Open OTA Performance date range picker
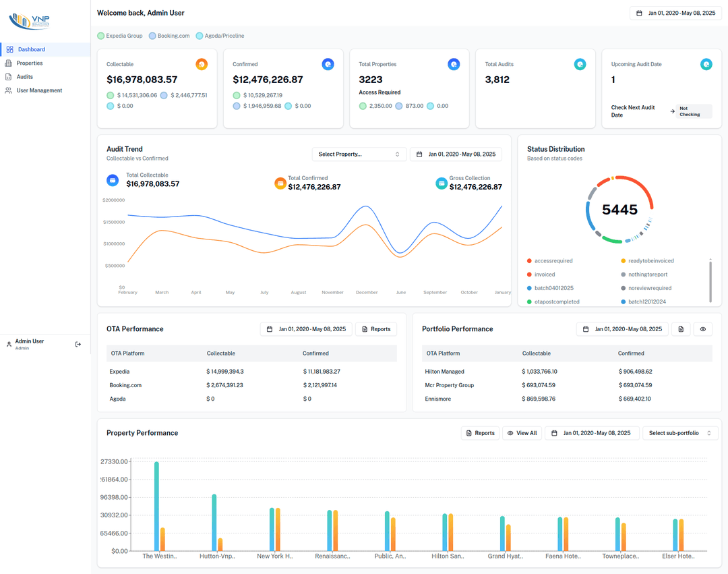728x574 pixels. [x=307, y=329]
